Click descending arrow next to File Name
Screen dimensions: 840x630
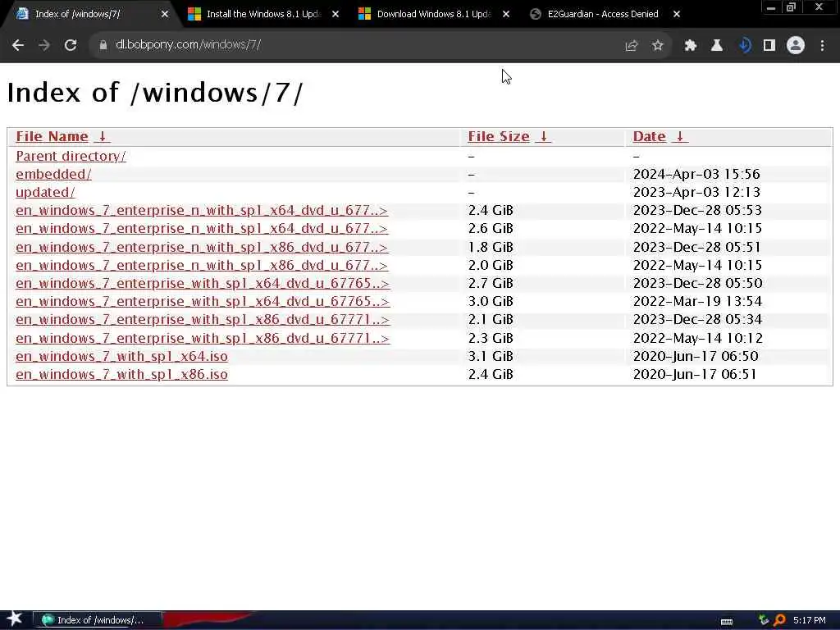coord(103,137)
